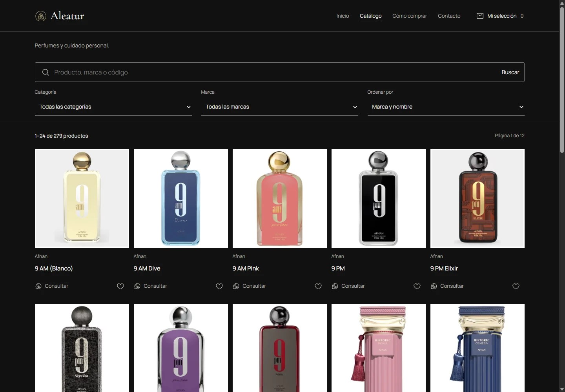Click WhatsApp icon for 9 PM Elixir

(434, 286)
